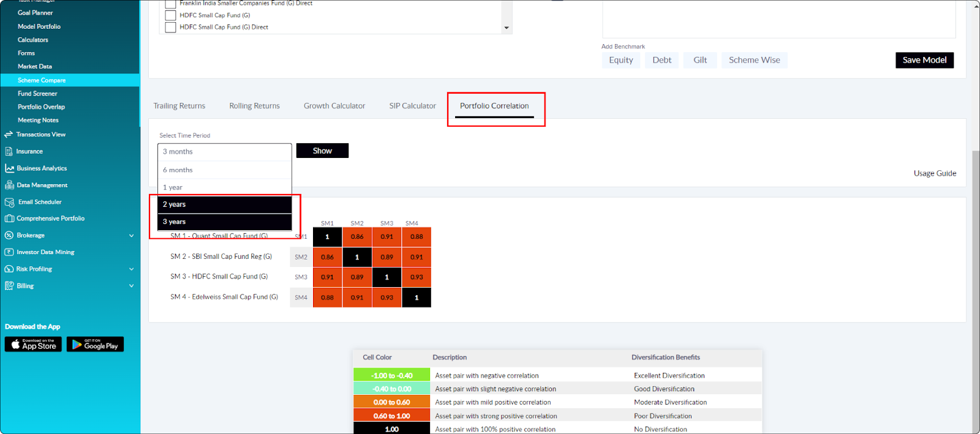Image resolution: width=980 pixels, height=434 pixels.
Task: Click the Excellent Diversification legend text
Action: pyautogui.click(x=669, y=376)
